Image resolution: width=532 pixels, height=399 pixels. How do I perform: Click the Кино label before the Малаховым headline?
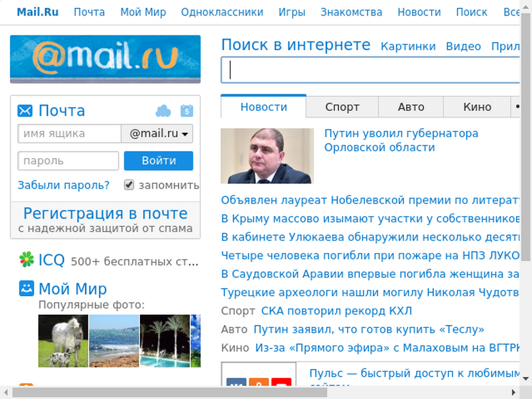point(235,348)
